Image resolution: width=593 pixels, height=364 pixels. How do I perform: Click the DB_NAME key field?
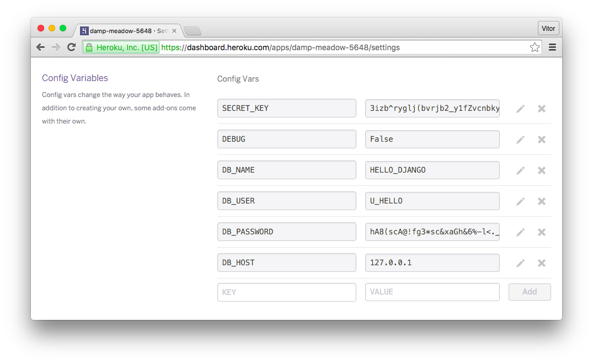point(287,170)
